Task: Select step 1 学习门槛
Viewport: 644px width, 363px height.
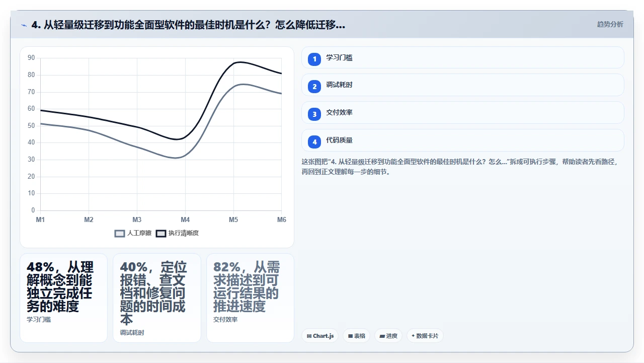Action: (x=462, y=57)
